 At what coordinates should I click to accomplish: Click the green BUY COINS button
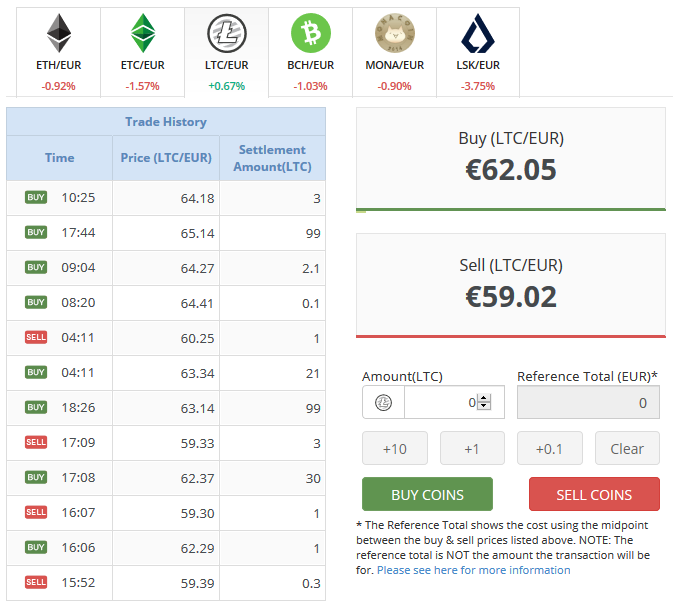pyautogui.click(x=427, y=494)
